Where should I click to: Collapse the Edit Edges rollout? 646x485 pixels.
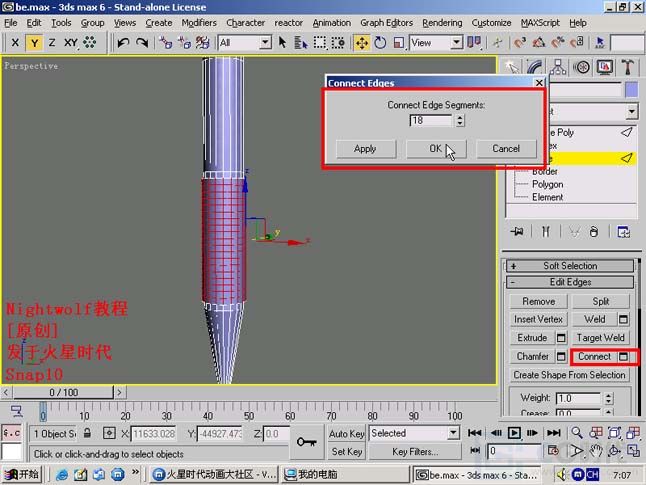[x=570, y=282]
